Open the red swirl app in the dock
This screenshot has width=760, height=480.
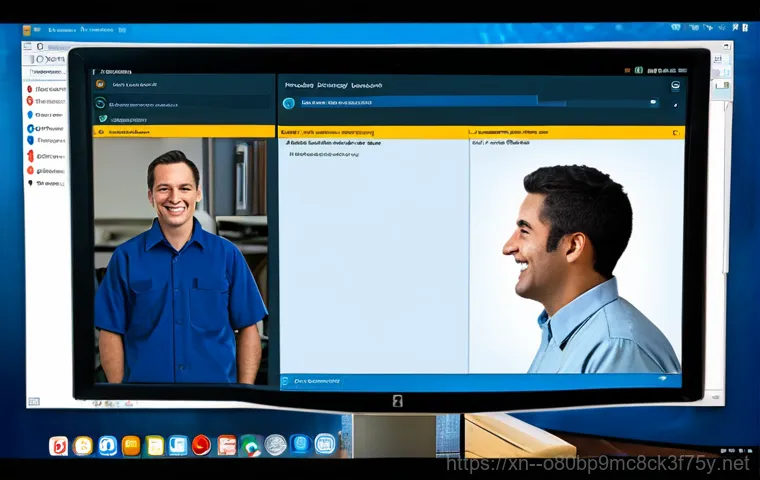58,446
